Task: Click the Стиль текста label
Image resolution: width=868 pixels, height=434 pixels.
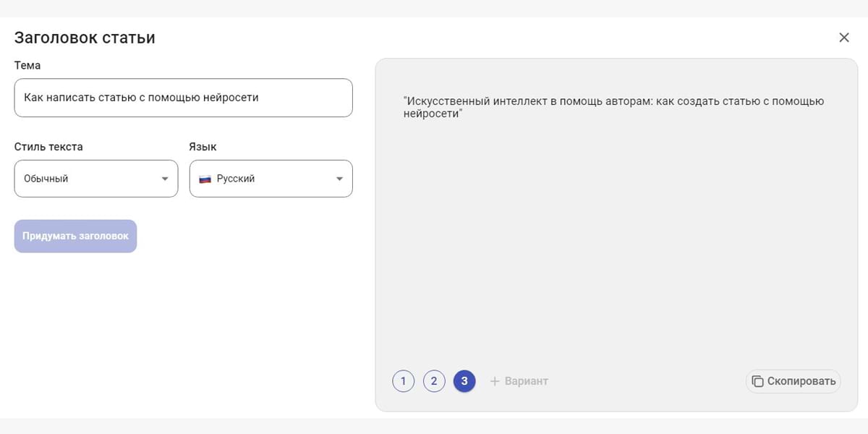Action: pos(48,147)
